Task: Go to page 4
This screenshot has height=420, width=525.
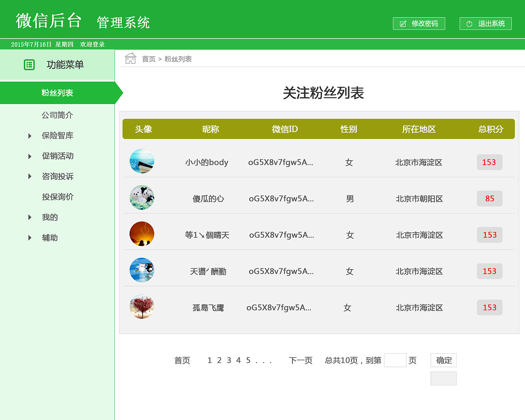Action: pyautogui.click(x=238, y=361)
